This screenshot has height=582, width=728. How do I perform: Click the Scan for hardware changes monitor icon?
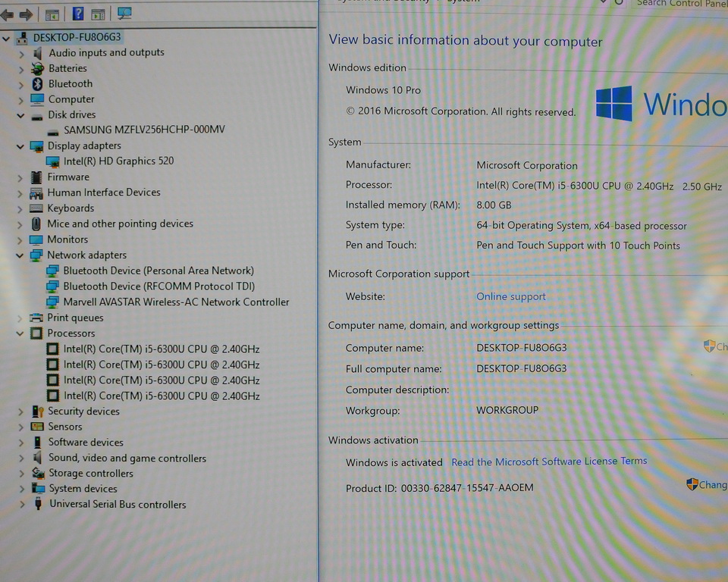pyautogui.click(x=124, y=13)
